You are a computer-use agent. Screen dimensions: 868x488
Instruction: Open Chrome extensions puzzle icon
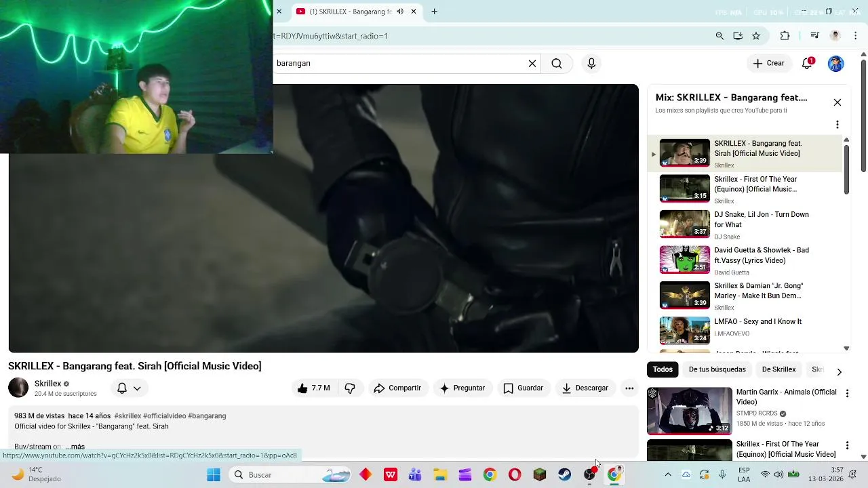click(x=785, y=36)
